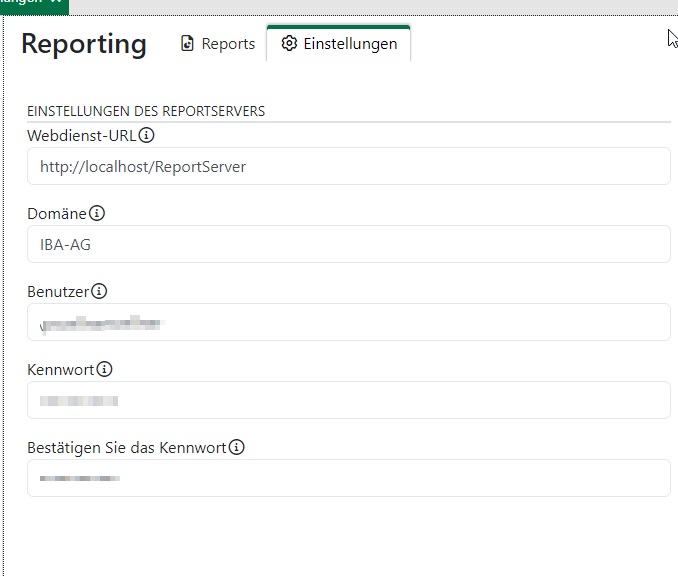Click the document icon on Reports tab

tap(187, 44)
